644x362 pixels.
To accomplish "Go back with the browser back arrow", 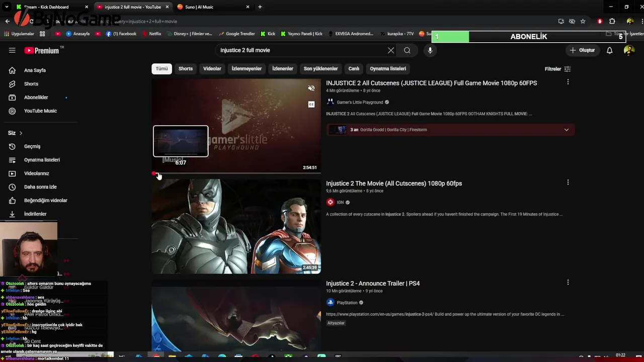I will coord(7,21).
